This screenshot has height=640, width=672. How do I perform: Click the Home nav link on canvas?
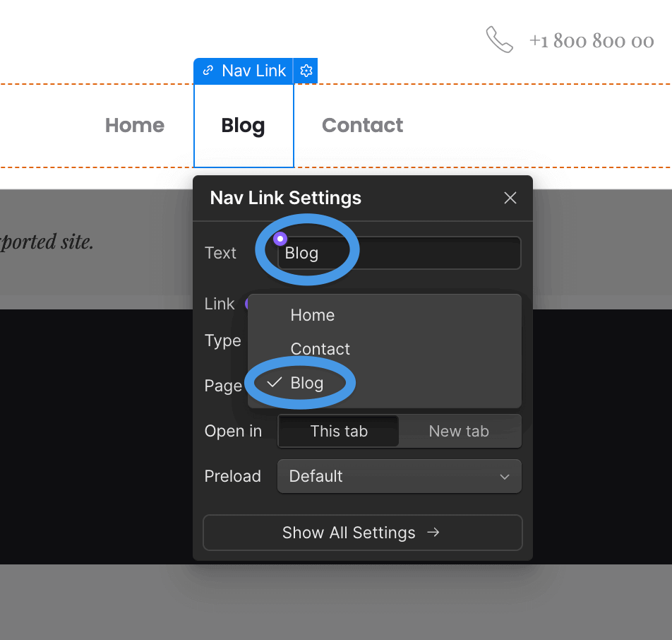[x=135, y=125]
